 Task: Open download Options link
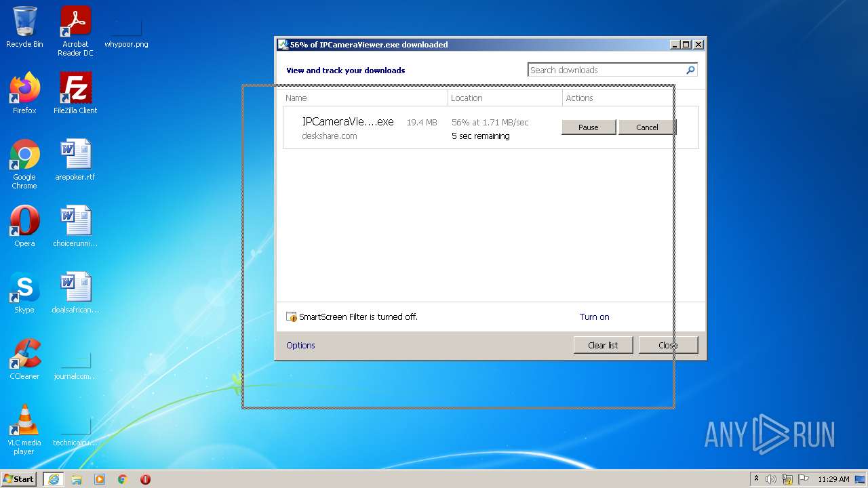(x=300, y=345)
